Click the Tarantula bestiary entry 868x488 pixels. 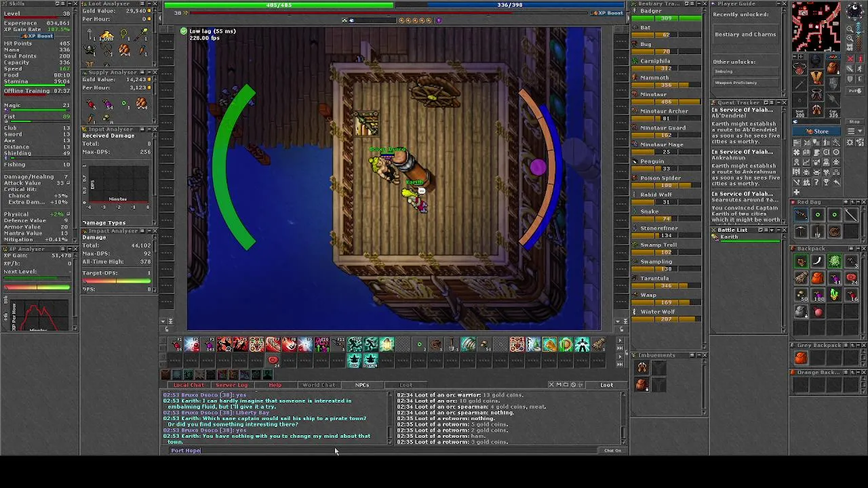[665, 281]
